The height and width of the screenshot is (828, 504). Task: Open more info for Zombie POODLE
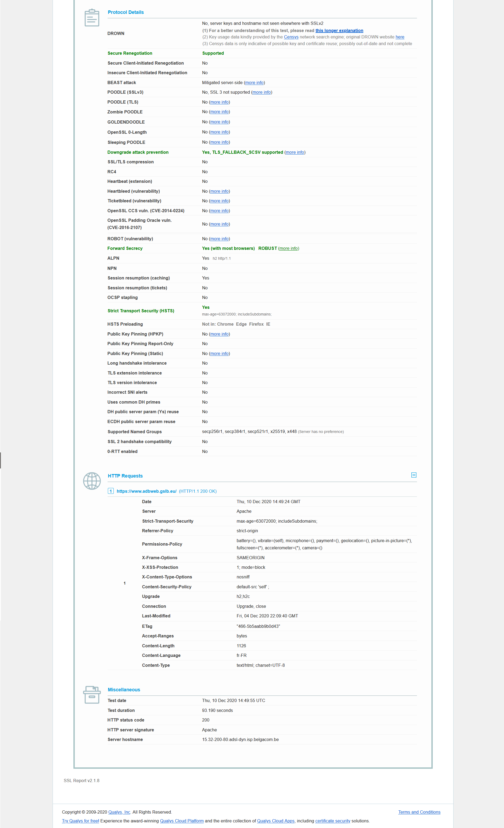[x=219, y=112]
